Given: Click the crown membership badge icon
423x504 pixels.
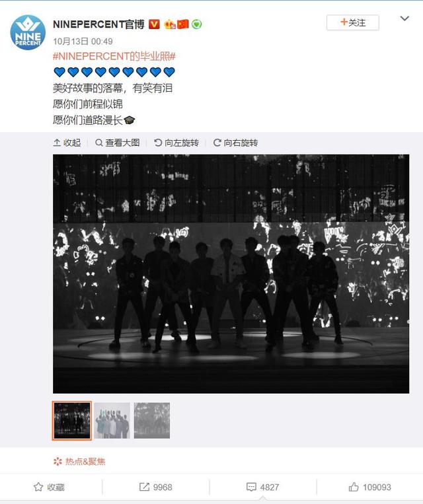Looking at the screenshot, I should (169, 24).
